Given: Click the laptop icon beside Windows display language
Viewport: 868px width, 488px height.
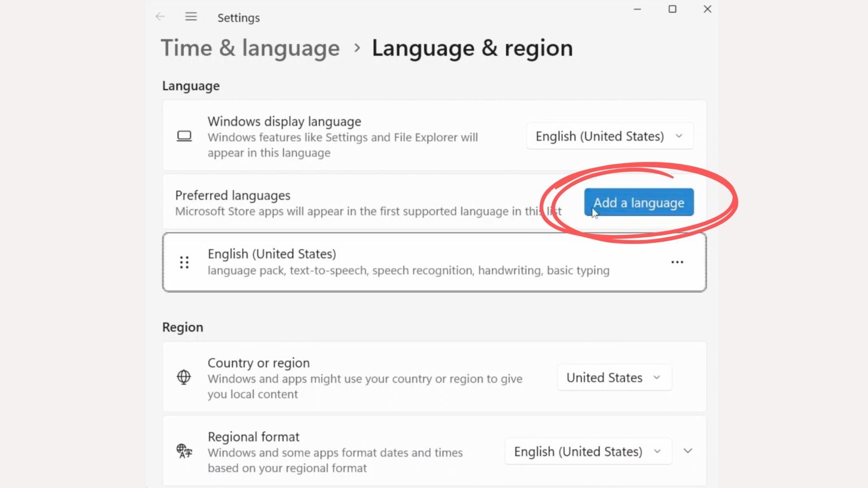Looking at the screenshot, I should (x=184, y=136).
